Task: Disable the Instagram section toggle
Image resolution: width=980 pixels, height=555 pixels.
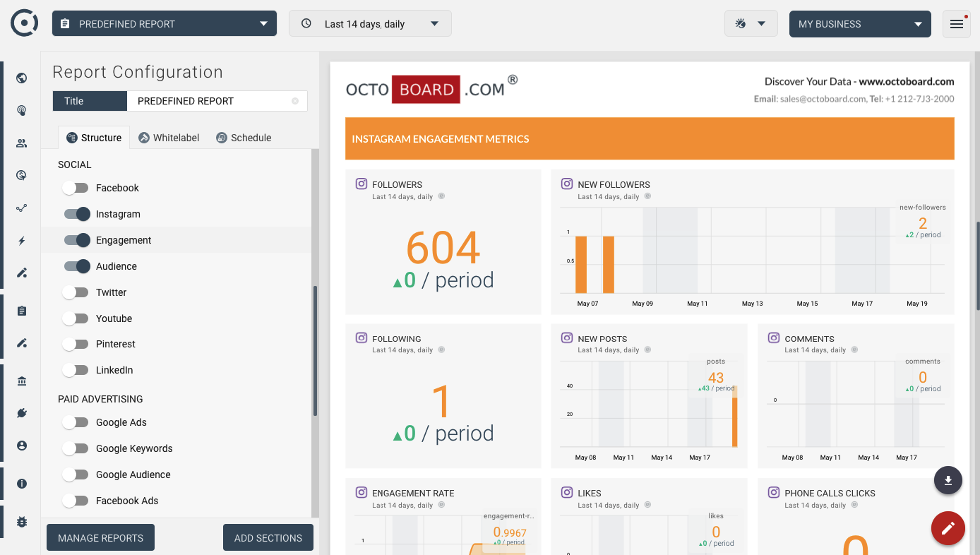Action: tap(77, 214)
